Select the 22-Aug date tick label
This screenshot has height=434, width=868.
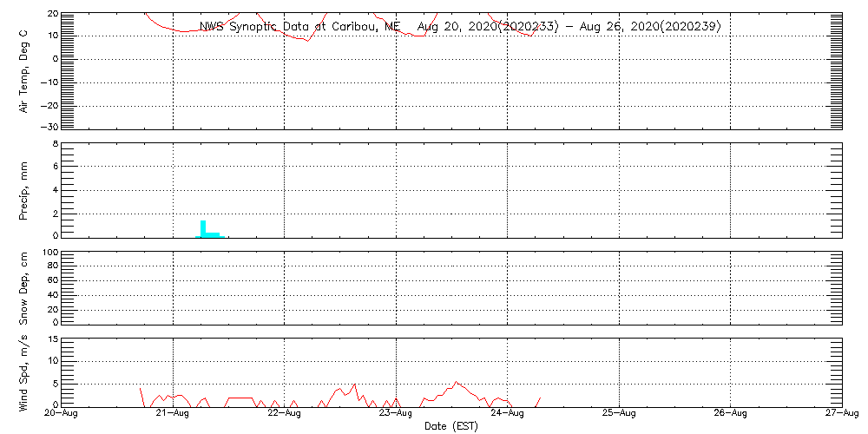[x=284, y=415]
